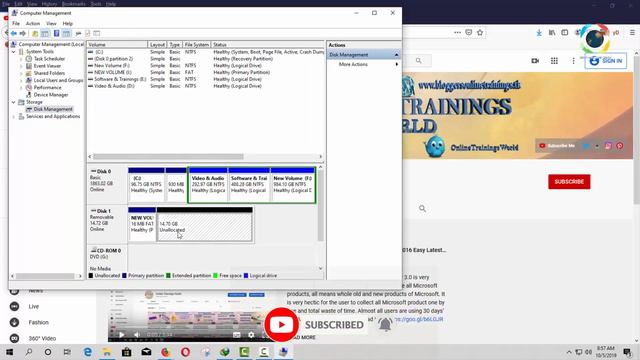Expand the Shared Folders node
Image resolution: width=640 pixels, height=360 pixels.
pos(21,73)
